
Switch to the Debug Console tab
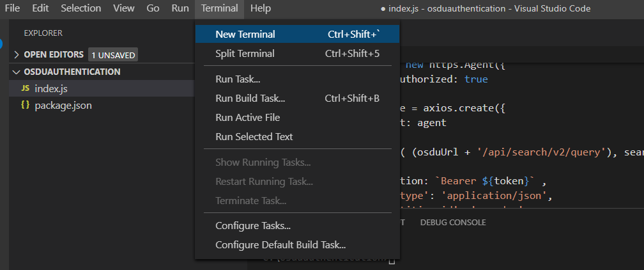click(452, 223)
